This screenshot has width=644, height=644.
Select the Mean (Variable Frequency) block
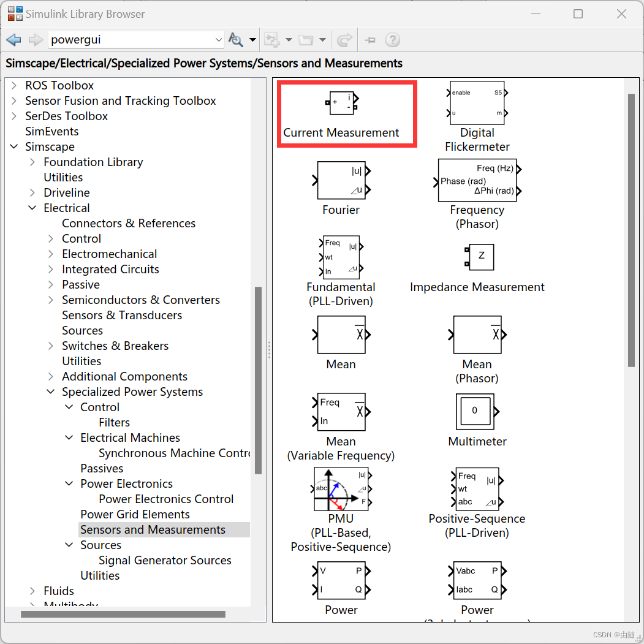coord(341,412)
